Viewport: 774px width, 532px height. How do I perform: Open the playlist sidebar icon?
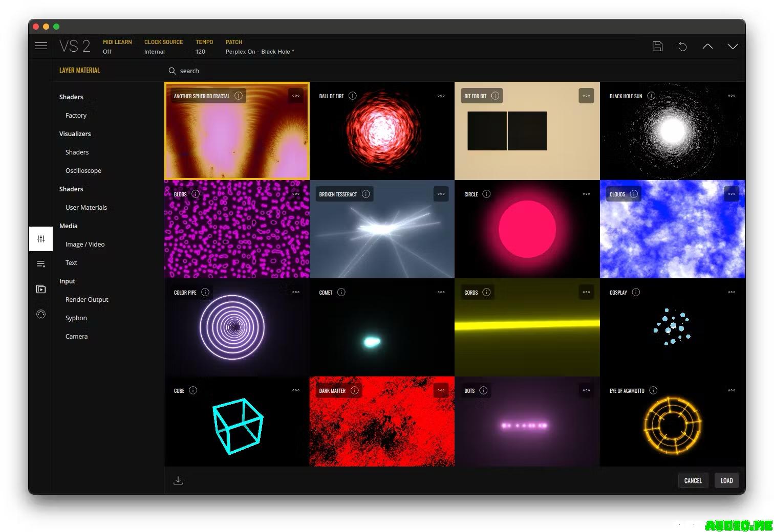point(41,264)
